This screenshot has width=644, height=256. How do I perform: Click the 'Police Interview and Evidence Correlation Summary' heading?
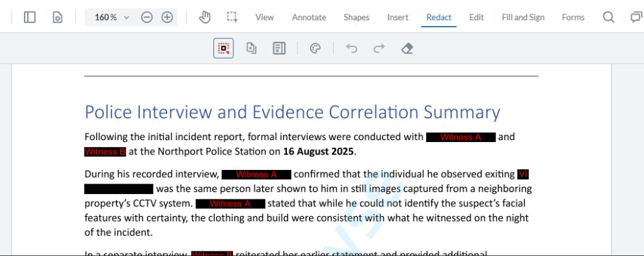[293, 112]
